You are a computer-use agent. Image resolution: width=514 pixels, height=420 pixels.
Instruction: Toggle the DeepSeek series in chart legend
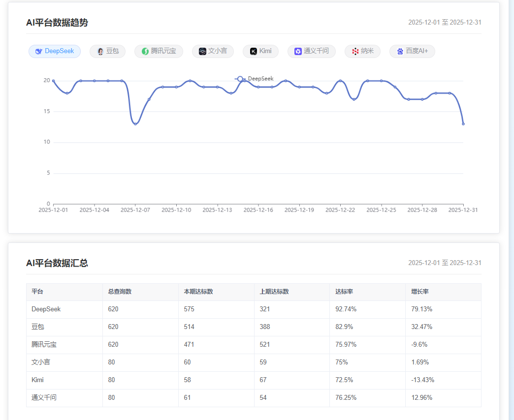point(254,79)
